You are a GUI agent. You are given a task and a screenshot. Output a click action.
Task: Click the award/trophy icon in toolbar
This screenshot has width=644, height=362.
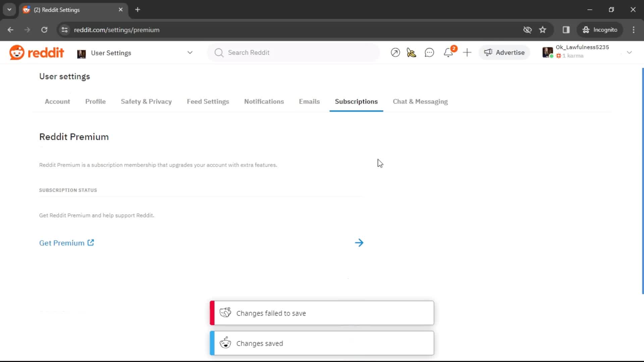click(x=411, y=53)
